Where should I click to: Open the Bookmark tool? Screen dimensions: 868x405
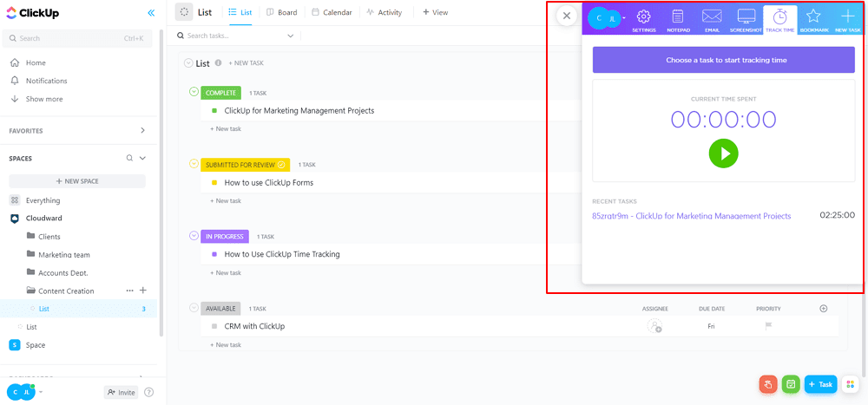coord(814,21)
